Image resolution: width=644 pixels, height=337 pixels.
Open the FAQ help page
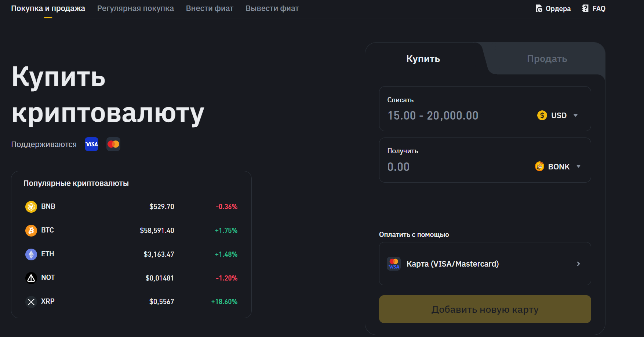(593, 8)
